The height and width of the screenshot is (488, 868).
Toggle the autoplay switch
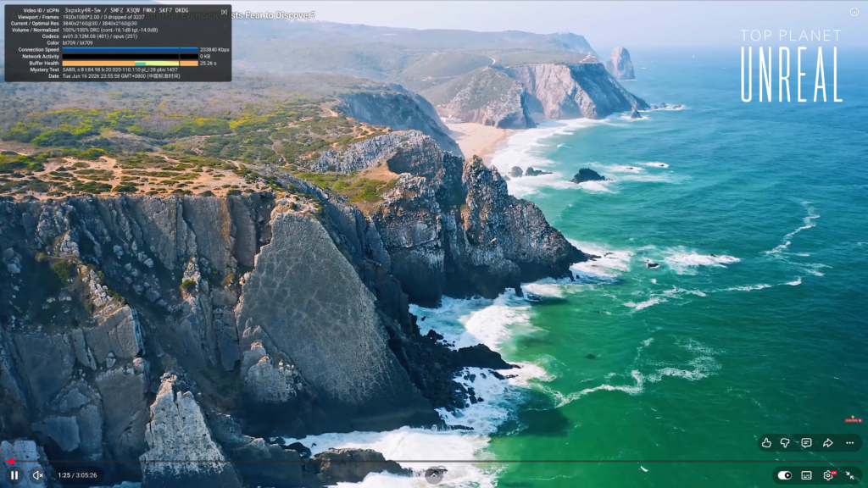784,475
